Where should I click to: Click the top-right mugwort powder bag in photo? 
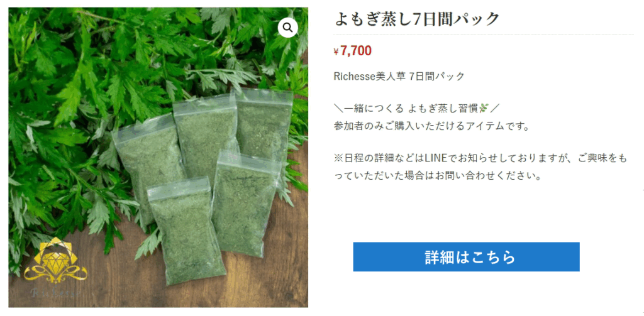pos(264,123)
